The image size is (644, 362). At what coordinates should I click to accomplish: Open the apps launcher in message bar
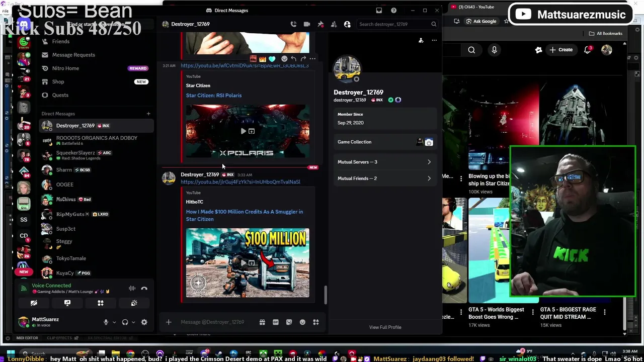[316, 322]
